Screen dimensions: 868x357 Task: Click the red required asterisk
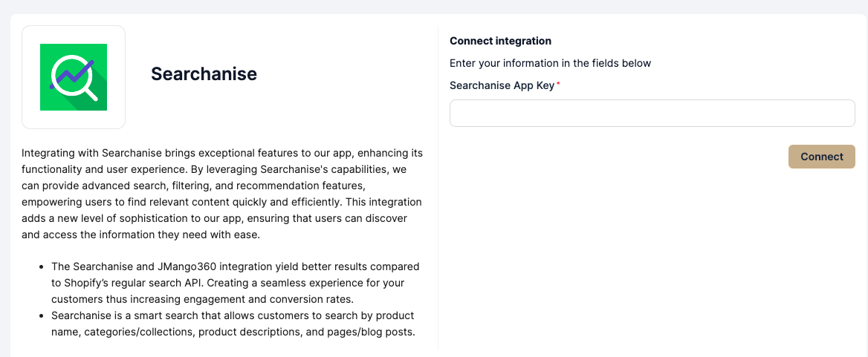(558, 85)
